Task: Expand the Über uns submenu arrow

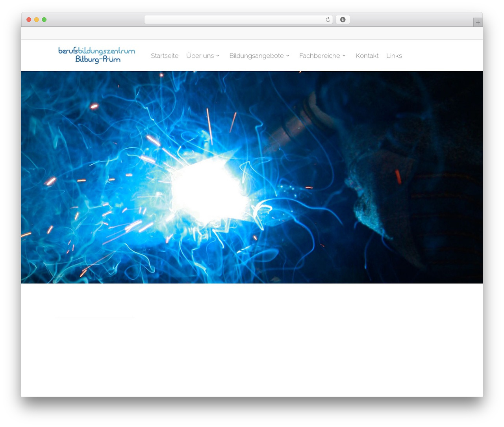Action: 218,56
